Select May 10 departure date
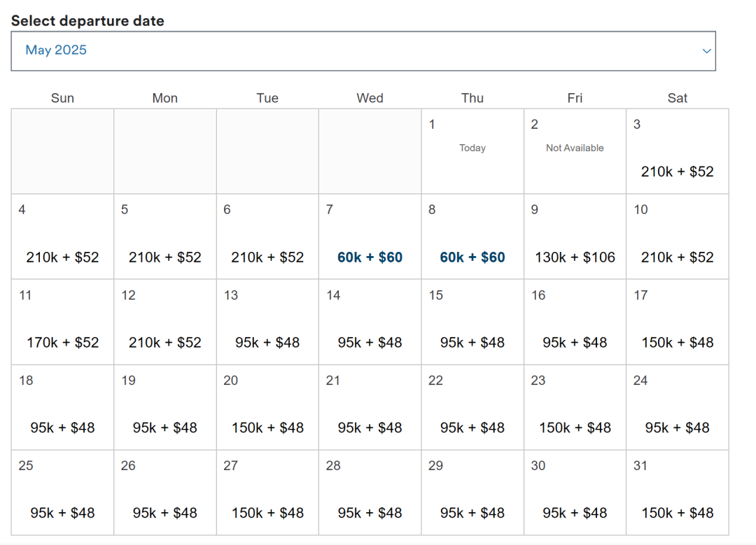 click(x=677, y=236)
